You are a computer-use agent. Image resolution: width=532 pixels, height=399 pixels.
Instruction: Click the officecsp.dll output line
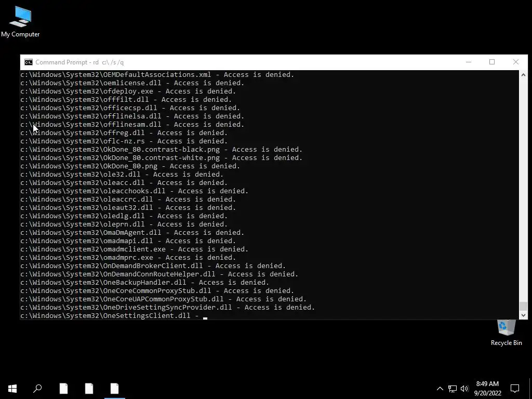(x=130, y=108)
